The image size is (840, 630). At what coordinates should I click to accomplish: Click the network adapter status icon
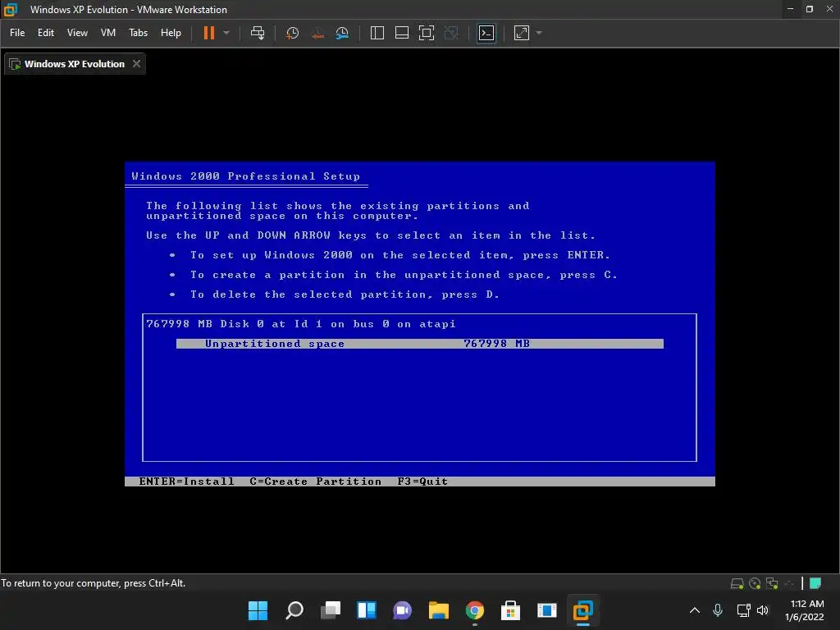click(772, 583)
